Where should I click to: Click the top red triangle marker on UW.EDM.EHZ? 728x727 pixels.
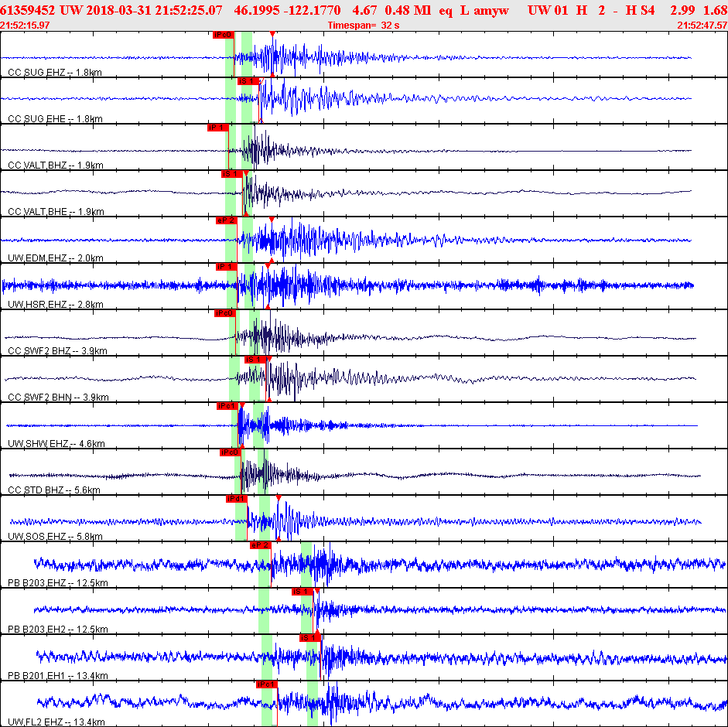pos(272,220)
